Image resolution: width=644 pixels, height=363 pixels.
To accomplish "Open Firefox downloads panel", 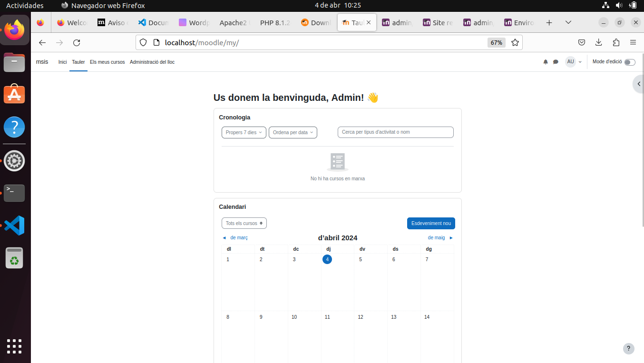I will coord(599,42).
